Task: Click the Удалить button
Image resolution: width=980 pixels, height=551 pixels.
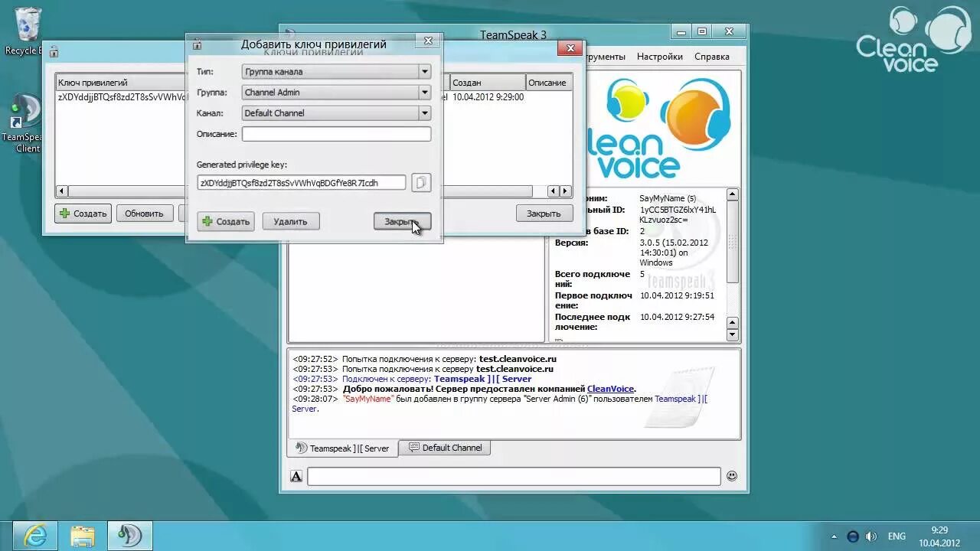Action: click(x=290, y=221)
